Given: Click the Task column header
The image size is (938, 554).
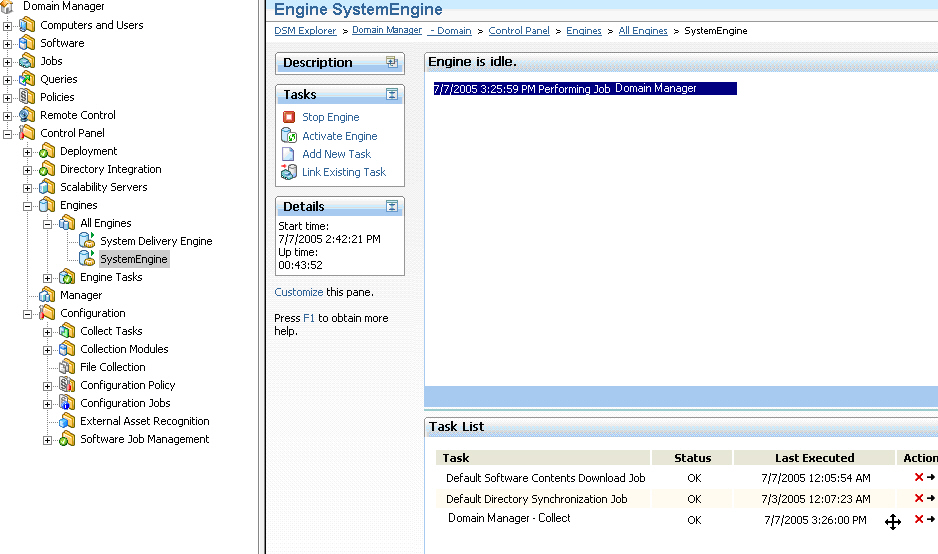Looking at the screenshot, I should point(543,458).
